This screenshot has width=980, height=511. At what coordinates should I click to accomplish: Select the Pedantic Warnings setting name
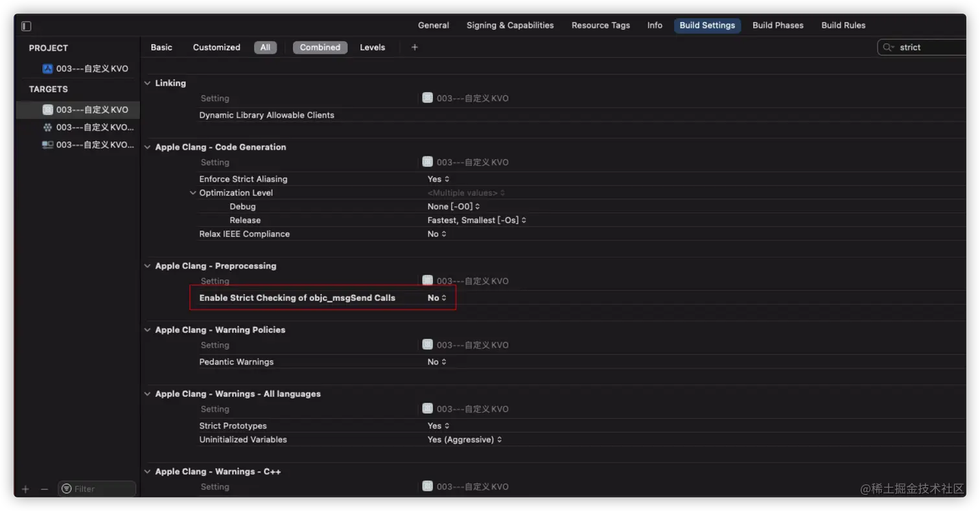[x=236, y=362]
